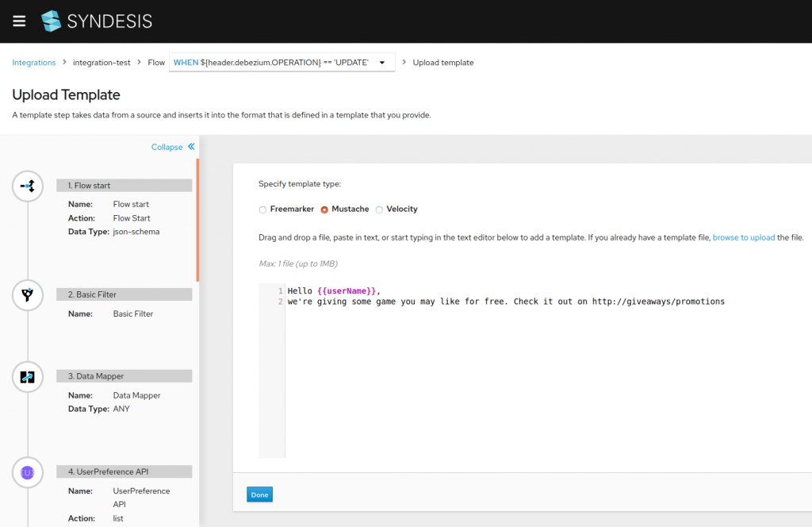
Task: Click the Flow breadcrumb item
Action: pos(156,63)
